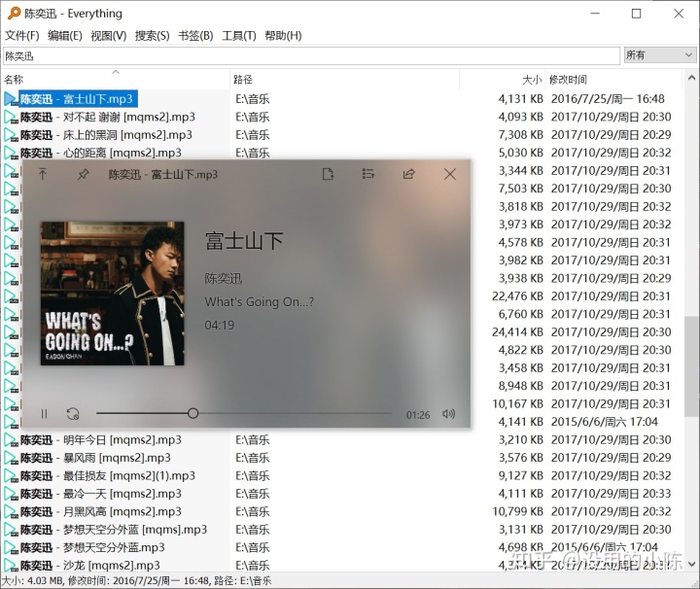Click the status bar file info text
700x589 pixels.
137,580
